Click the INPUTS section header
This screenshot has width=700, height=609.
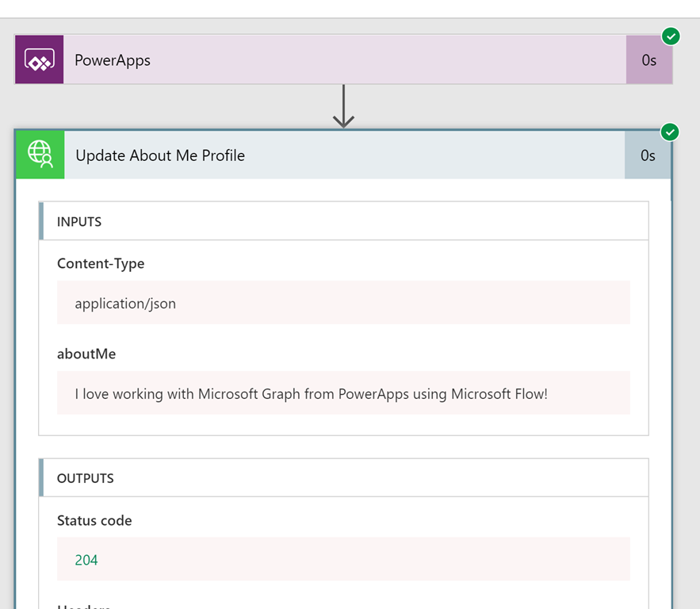point(344,221)
